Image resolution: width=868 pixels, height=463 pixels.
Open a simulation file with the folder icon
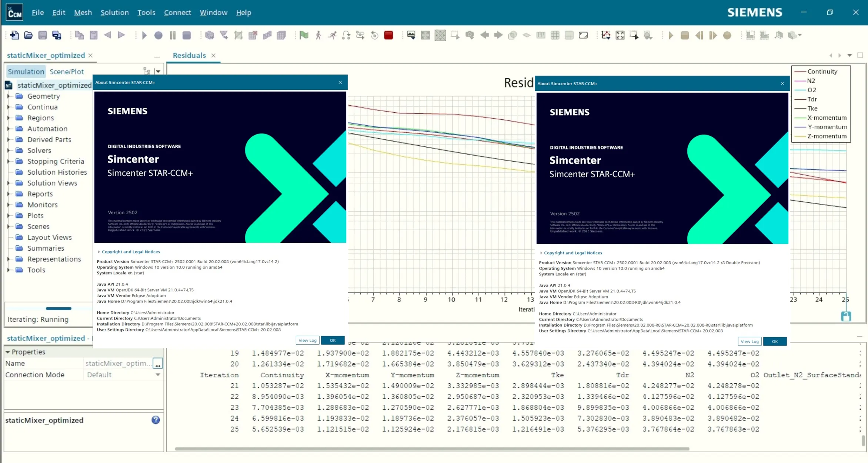29,35
